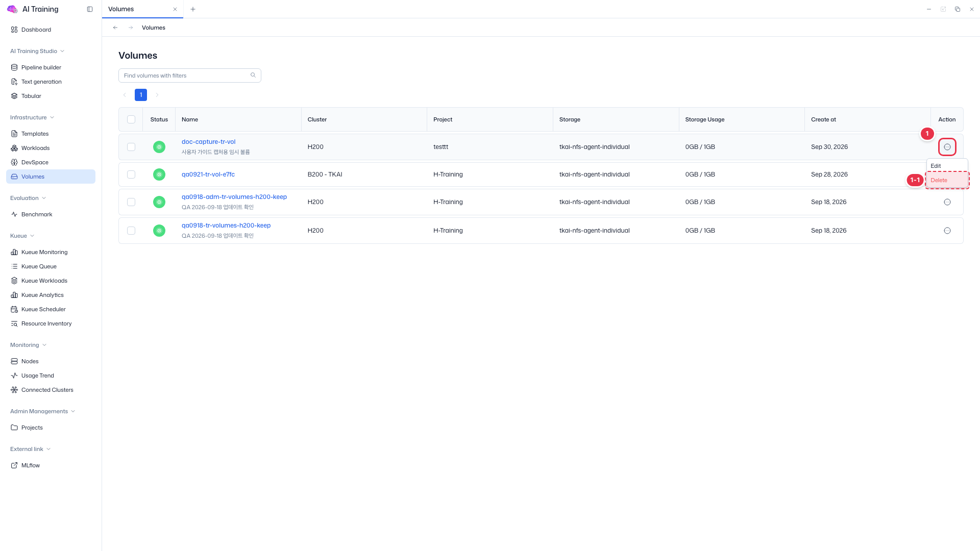Choose Edit from the action menu
The image size is (980, 551).
click(x=947, y=166)
